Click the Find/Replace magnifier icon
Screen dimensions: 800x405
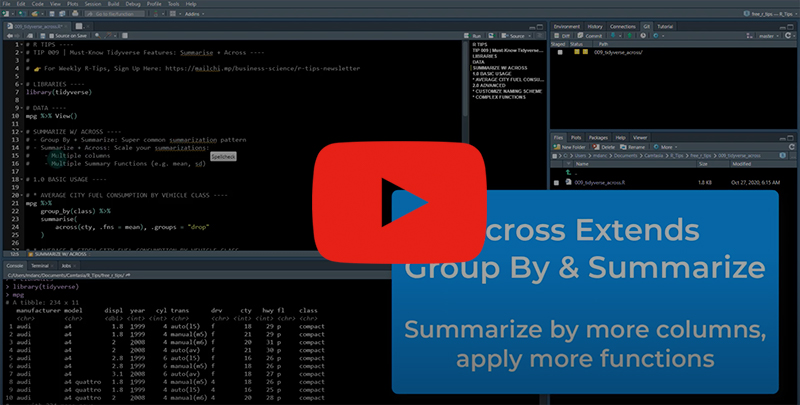coord(97,35)
